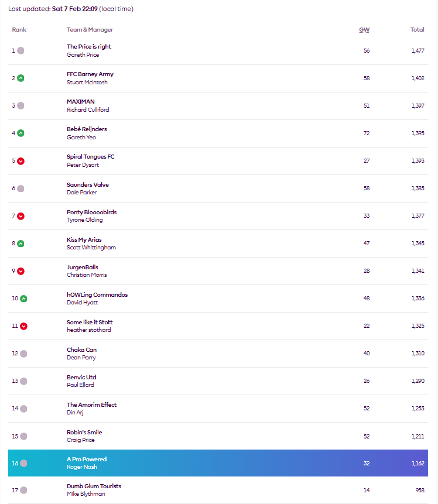Image resolution: width=438 pixels, height=504 pixels.
Task: Click grey dot beside MAXIMAN rank
Action: click(x=20, y=106)
